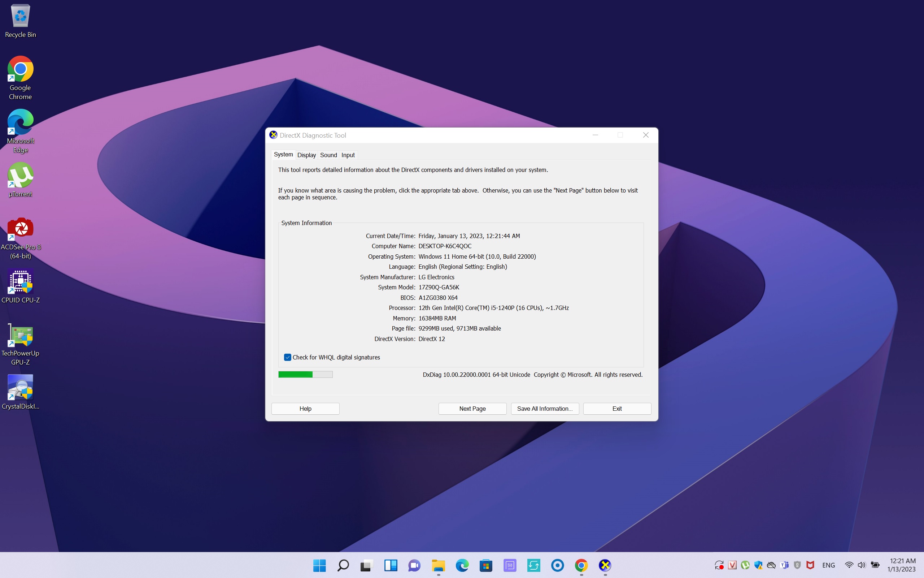This screenshot has height=578, width=924.
Task: Open the Widgets panel on the taskbar
Action: 391,565
